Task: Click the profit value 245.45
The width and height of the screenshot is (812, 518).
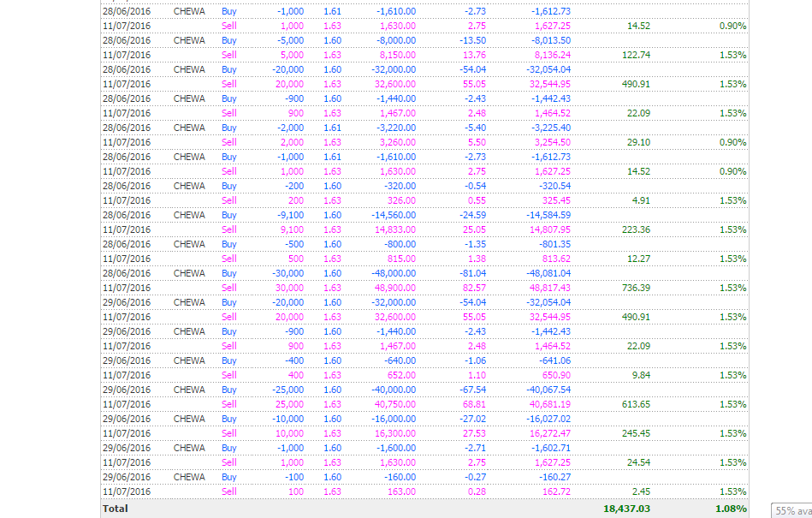Action: pyautogui.click(x=636, y=432)
